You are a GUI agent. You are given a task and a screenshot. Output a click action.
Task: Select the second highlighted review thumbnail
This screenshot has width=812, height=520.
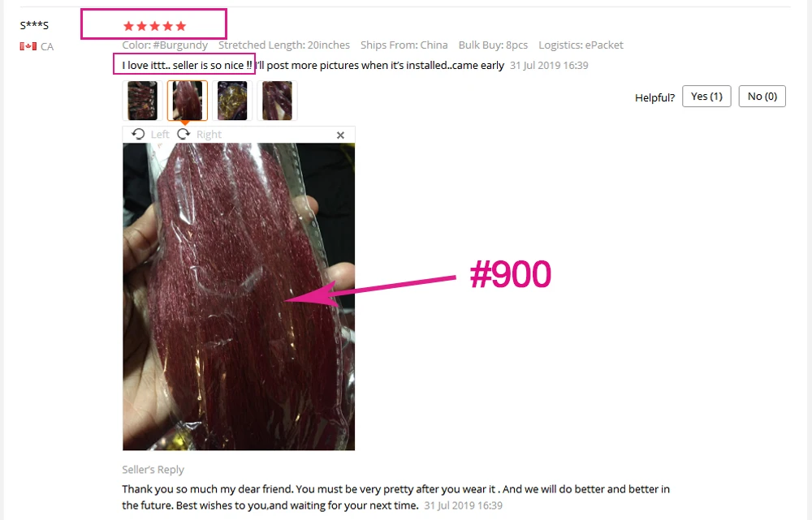(188, 101)
